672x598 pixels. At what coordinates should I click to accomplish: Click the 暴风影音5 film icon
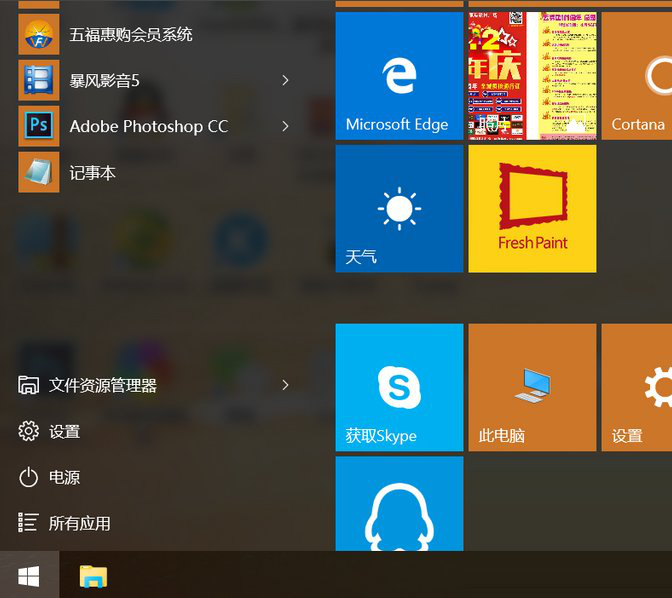click(x=39, y=80)
